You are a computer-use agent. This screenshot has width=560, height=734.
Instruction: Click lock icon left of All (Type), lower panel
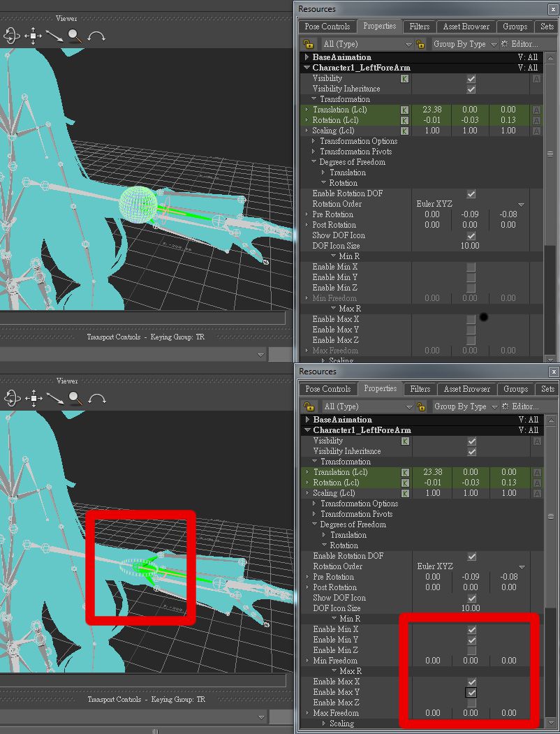click(x=309, y=406)
